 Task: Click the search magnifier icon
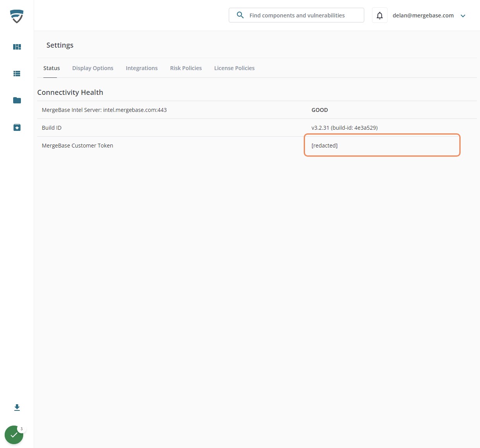(x=240, y=15)
